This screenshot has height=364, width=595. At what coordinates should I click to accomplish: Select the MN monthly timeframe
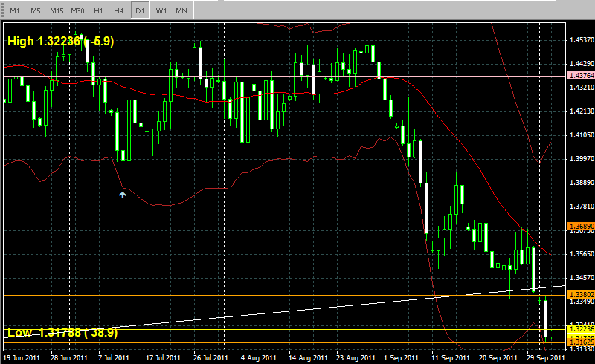coord(181,10)
